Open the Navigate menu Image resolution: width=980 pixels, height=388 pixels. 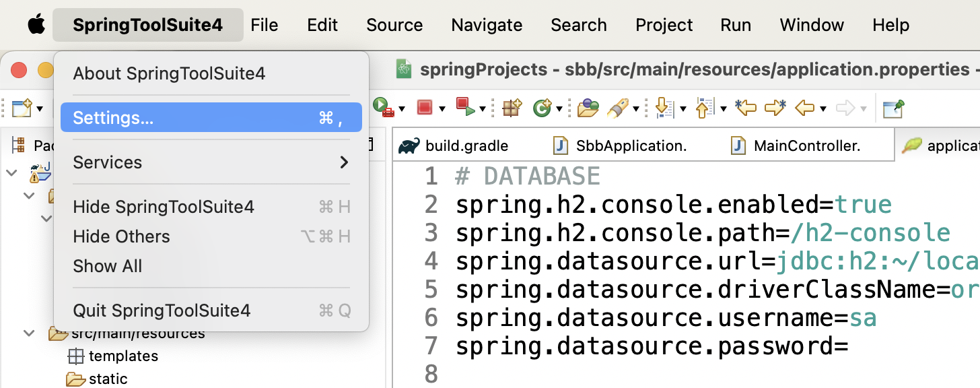pos(487,25)
